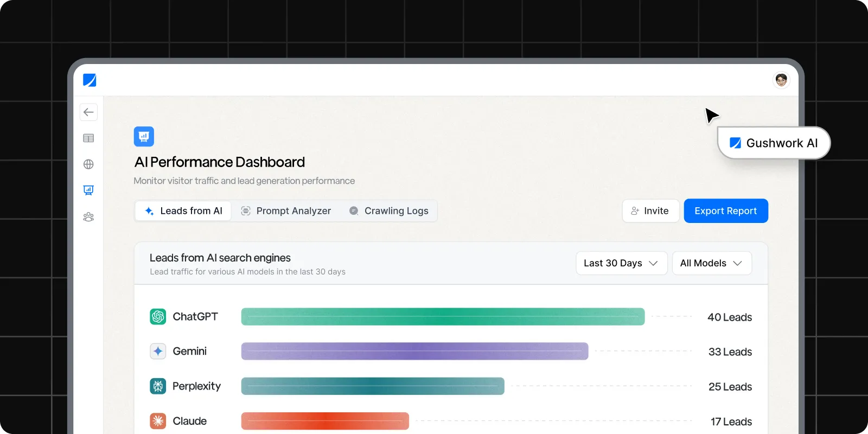Open the globe sidebar icon
The height and width of the screenshot is (434, 868).
point(88,164)
